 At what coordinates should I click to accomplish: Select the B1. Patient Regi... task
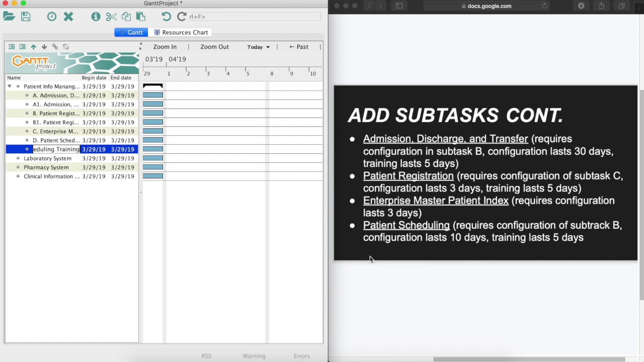(71, 122)
